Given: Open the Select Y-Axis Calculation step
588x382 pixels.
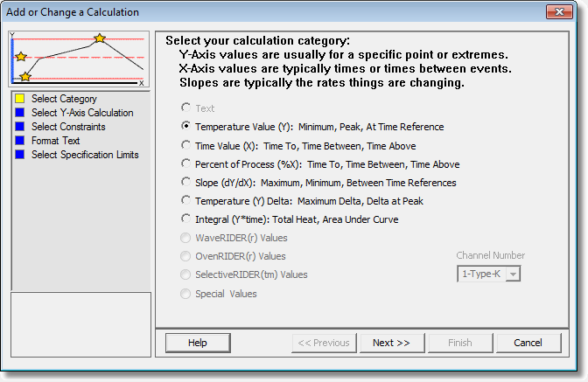Looking at the screenshot, I should click(82, 113).
